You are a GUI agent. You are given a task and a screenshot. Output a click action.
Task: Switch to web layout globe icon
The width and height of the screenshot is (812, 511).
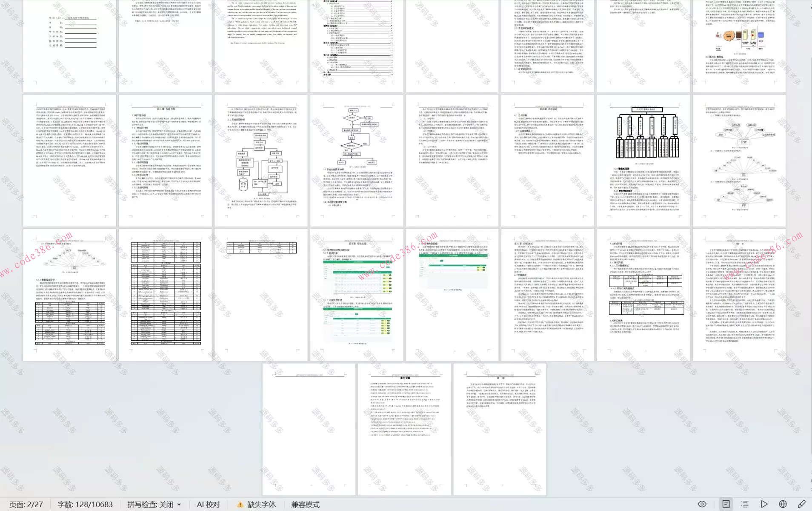click(x=783, y=504)
